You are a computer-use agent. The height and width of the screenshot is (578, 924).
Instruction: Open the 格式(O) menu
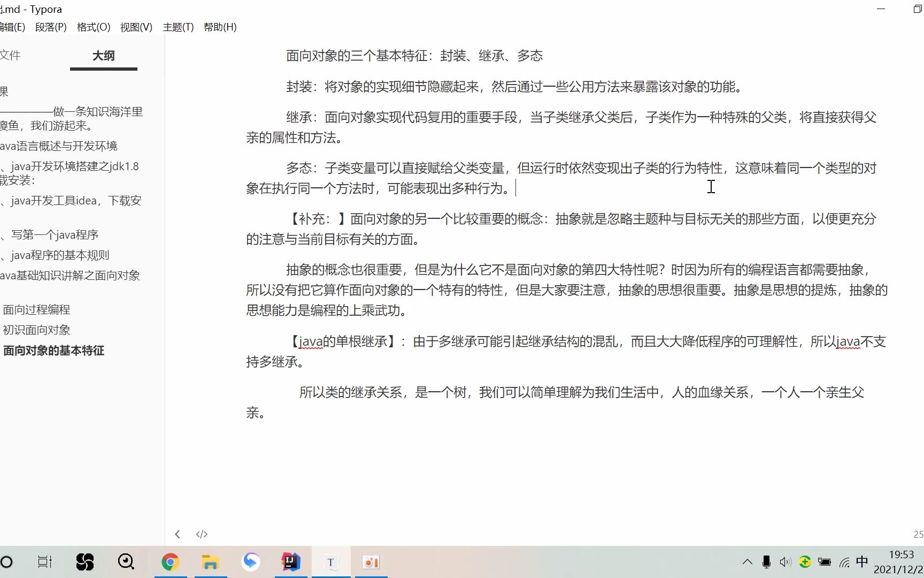click(93, 27)
